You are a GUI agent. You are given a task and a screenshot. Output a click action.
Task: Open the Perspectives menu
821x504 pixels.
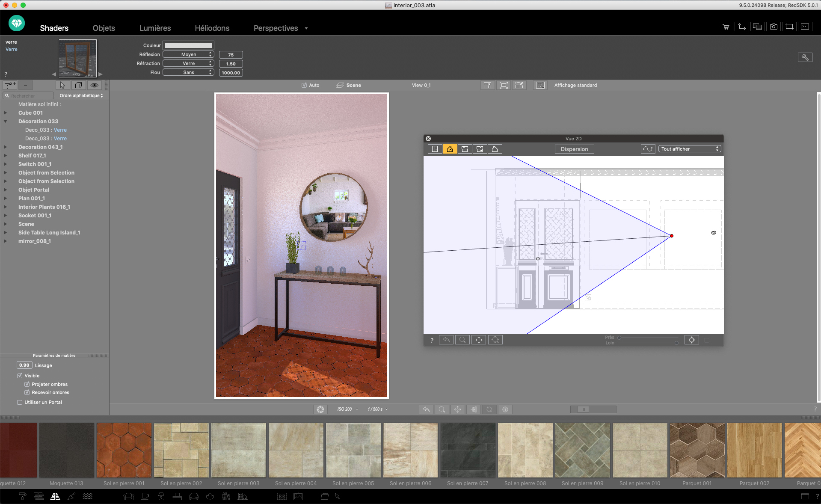(x=276, y=28)
